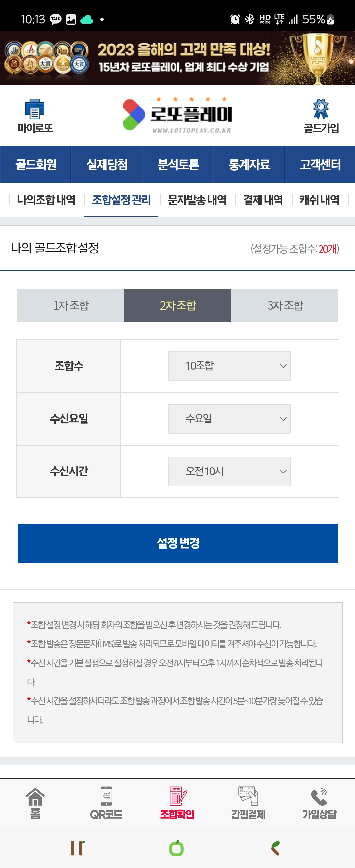
Task: Open the 수신요일 dropdown set to 수요일
Action: [229, 419]
